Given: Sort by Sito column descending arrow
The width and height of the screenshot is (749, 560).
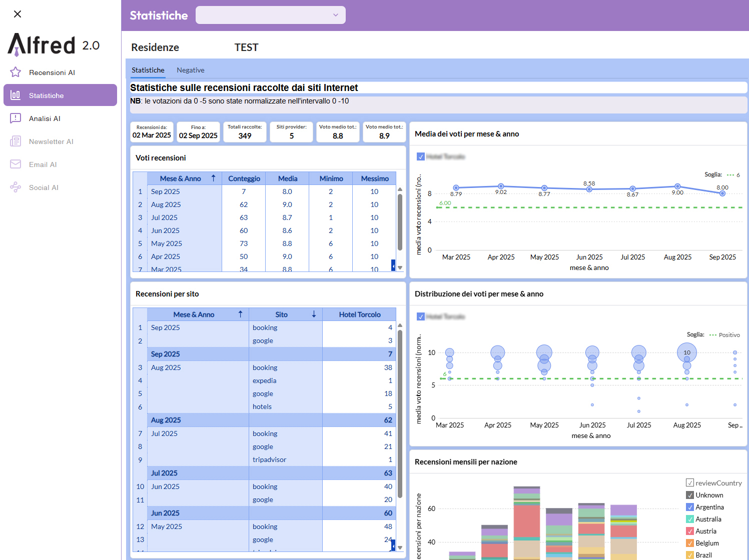Looking at the screenshot, I should pyautogui.click(x=314, y=314).
